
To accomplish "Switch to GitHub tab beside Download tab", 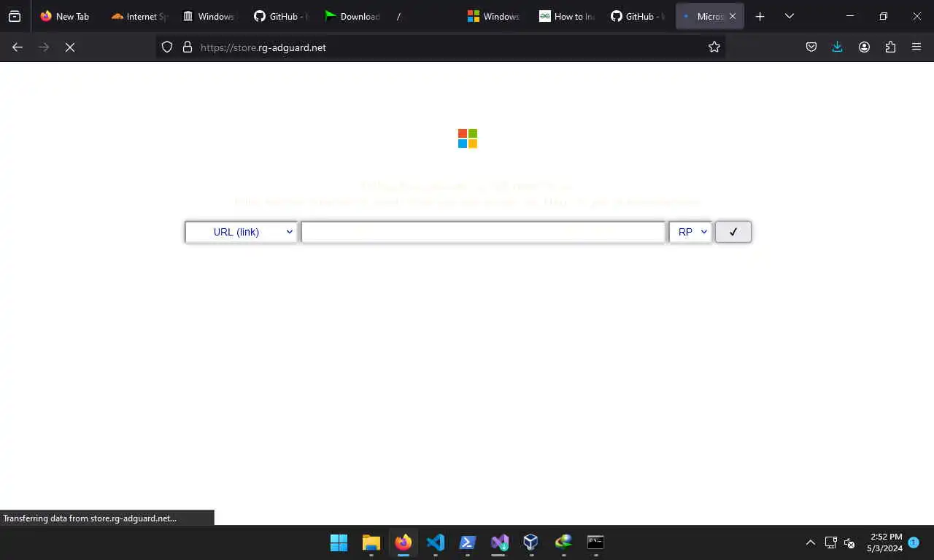I will coord(281,16).
